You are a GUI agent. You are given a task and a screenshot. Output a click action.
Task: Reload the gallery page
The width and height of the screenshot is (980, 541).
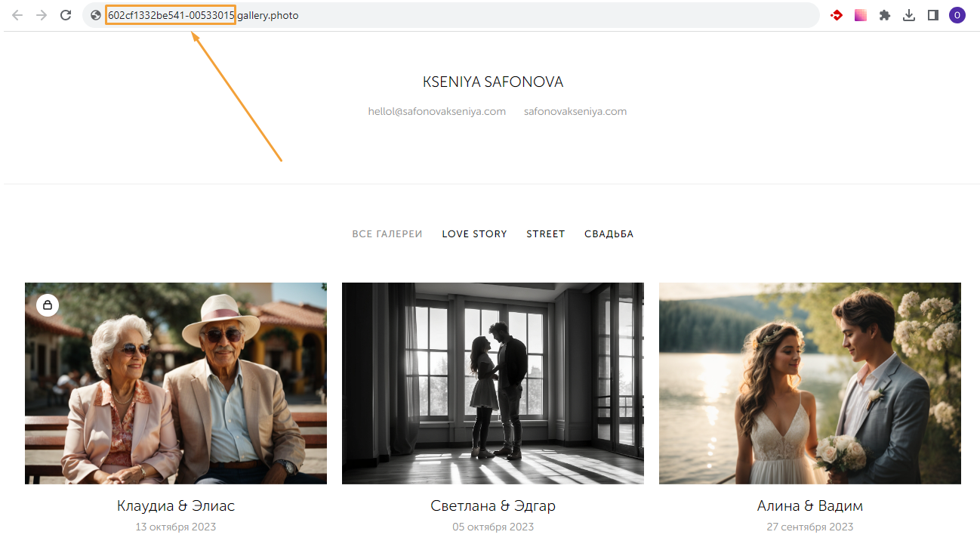66,15
